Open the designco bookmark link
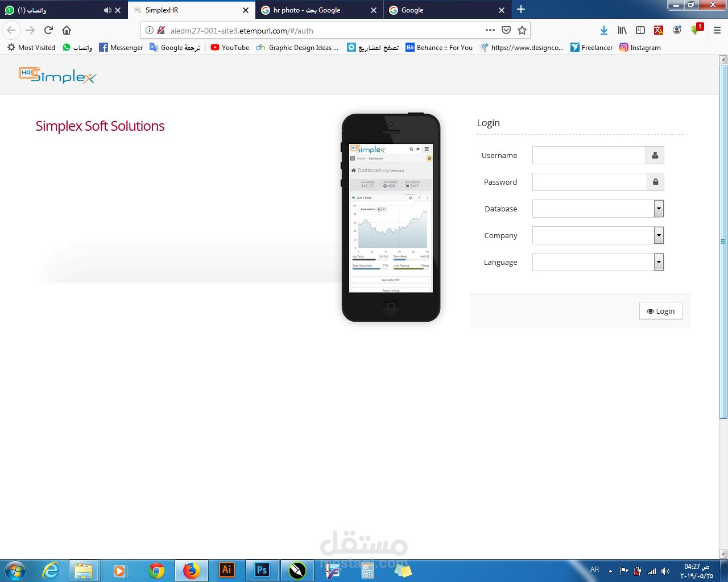This screenshot has width=728, height=582. (x=522, y=48)
